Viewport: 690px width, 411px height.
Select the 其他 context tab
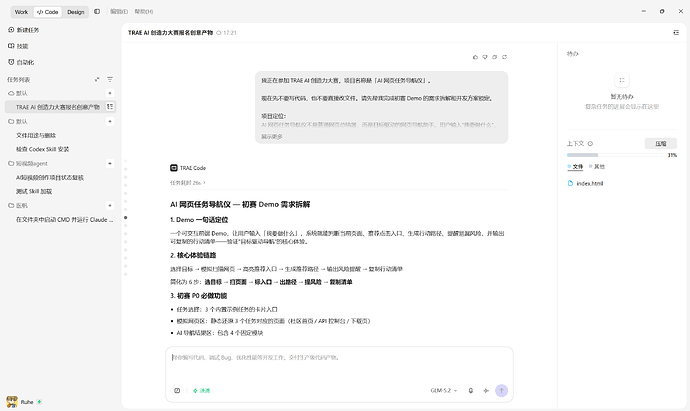pyautogui.click(x=597, y=167)
